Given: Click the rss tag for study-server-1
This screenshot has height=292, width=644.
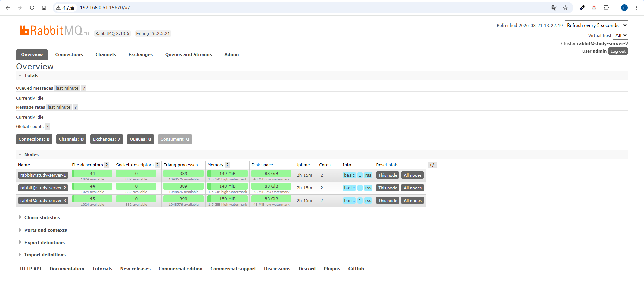Looking at the screenshot, I should click(368, 175).
